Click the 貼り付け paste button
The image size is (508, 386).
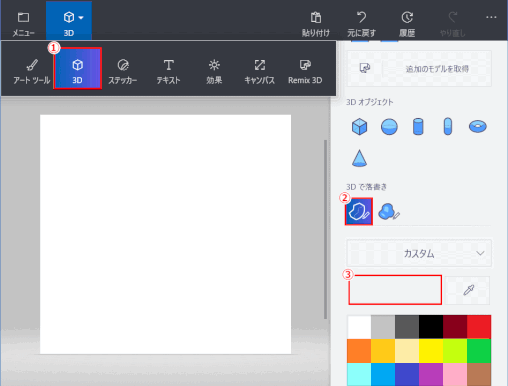click(316, 23)
